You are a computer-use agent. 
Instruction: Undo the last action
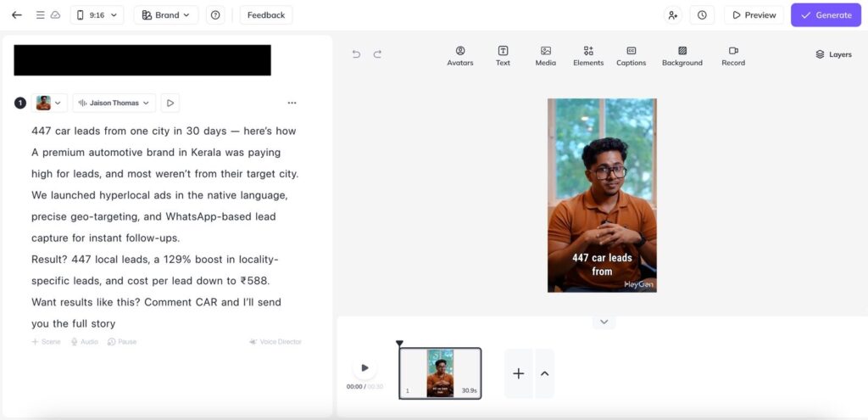click(x=357, y=53)
